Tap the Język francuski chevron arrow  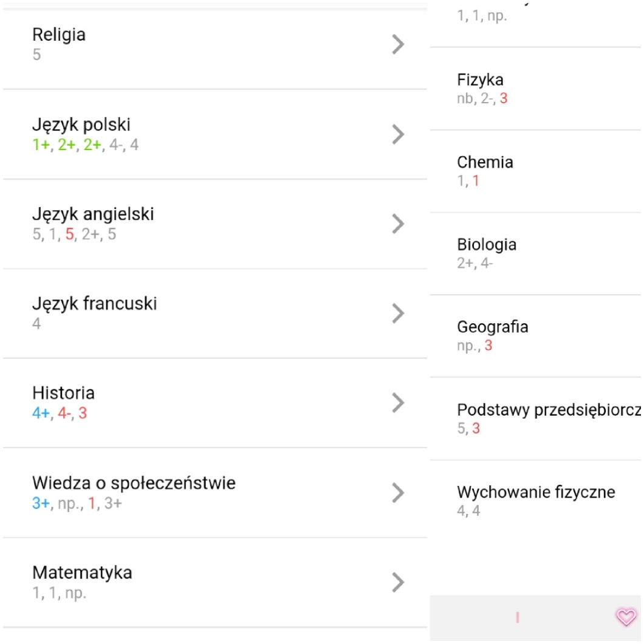398,313
